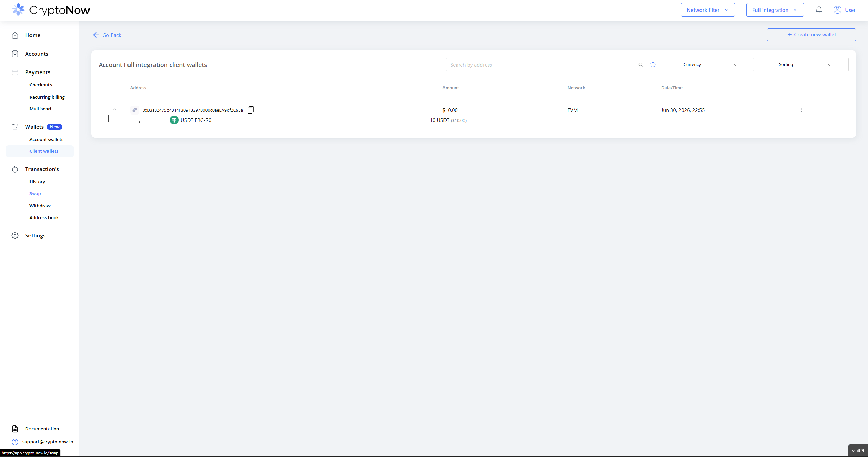The image size is (868, 457).
Task: Click the Payments card icon
Action: [x=15, y=72]
